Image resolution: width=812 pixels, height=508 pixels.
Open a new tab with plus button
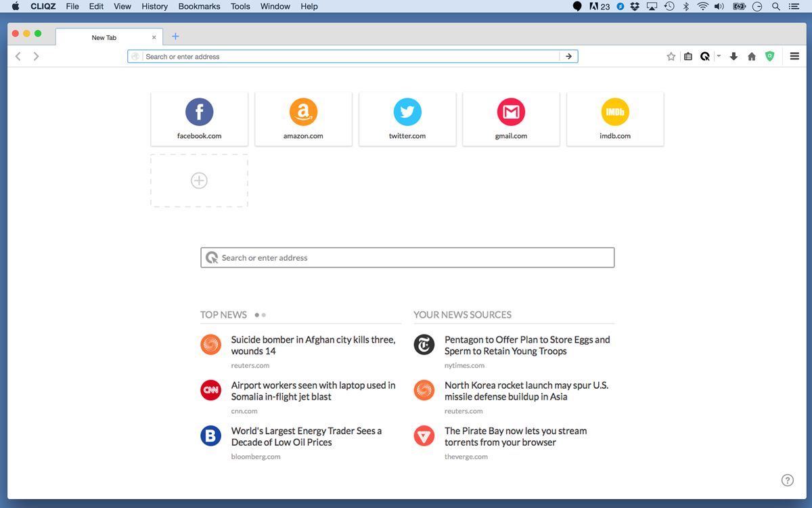(x=175, y=37)
